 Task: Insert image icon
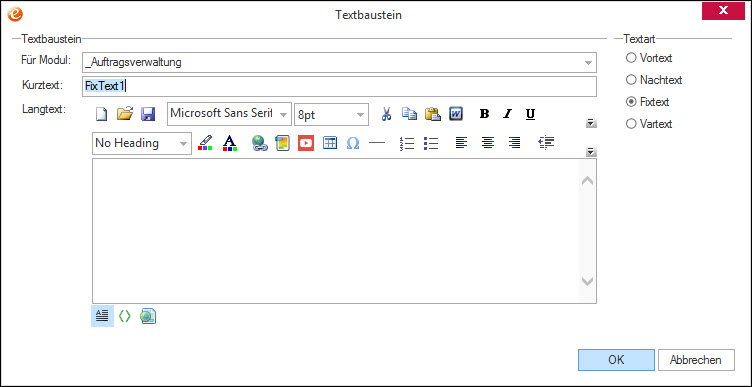click(282, 143)
